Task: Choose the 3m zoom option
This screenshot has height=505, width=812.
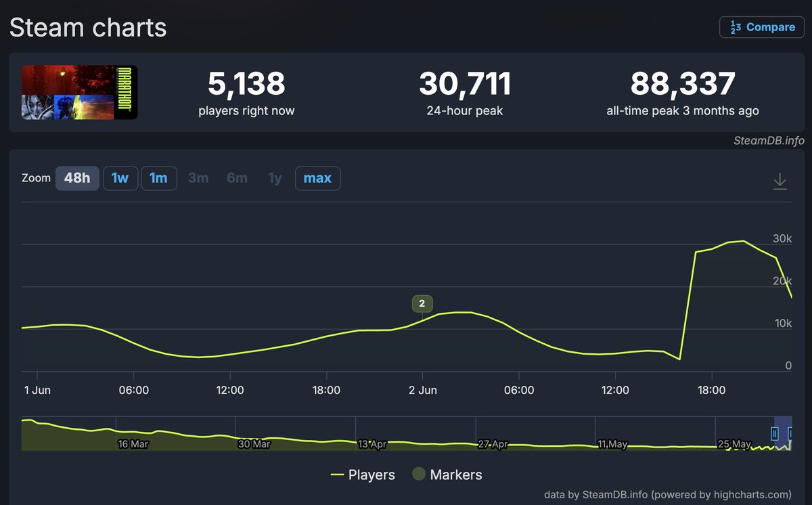Action: pyautogui.click(x=198, y=178)
